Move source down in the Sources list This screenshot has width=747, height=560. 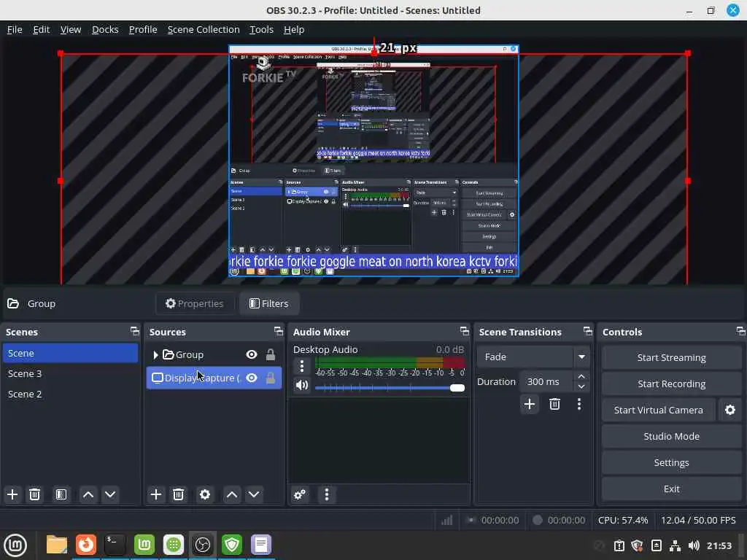[254, 494]
